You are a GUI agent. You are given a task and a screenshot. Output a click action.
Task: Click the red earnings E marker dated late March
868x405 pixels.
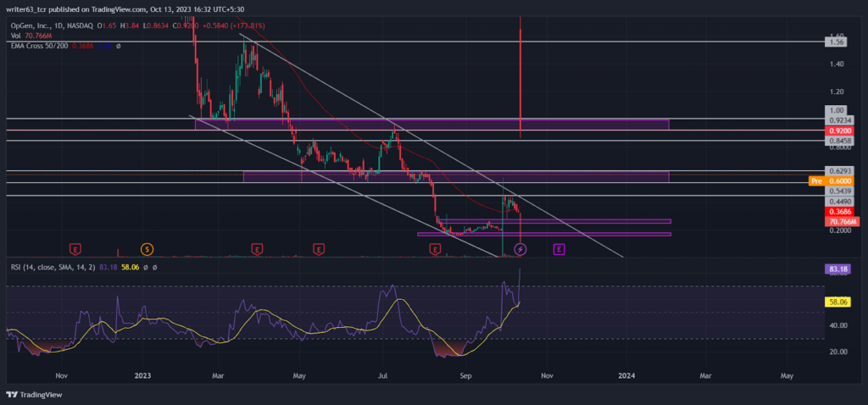[257, 250]
